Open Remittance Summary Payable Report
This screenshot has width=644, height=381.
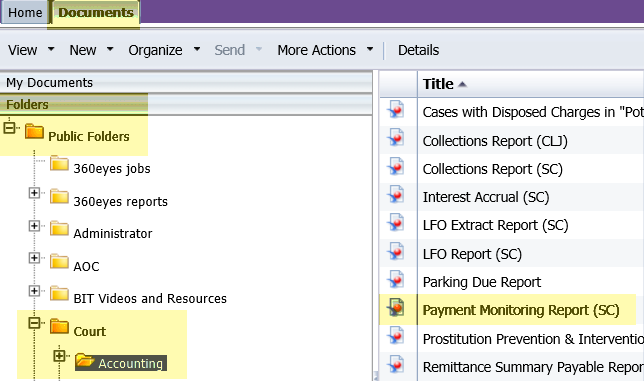click(x=533, y=367)
